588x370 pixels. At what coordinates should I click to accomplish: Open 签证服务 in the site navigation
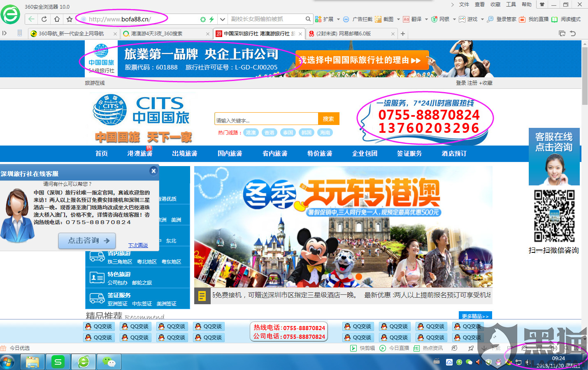[x=409, y=153]
